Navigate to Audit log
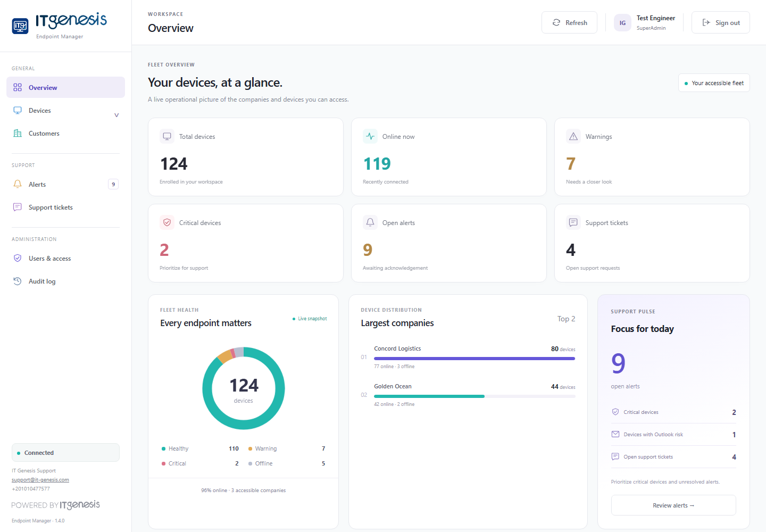766x532 pixels. tap(65, 281)
